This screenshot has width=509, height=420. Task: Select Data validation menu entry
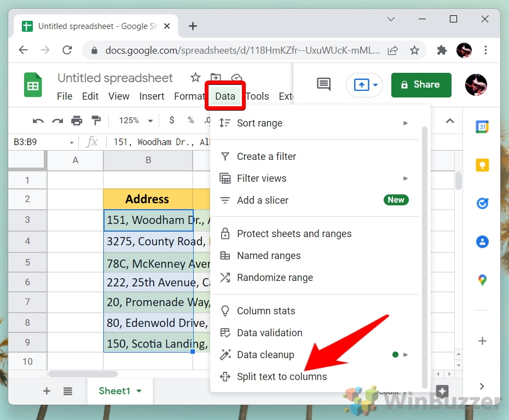pyautogui.click(x=314, y=333)
